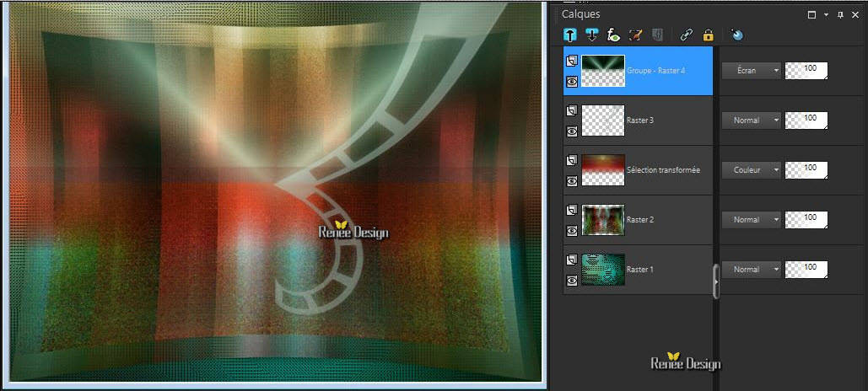Open Écran blend mode dropdown for Groupe - Raster 4
The image size is (868, 391).
(752, 71)
